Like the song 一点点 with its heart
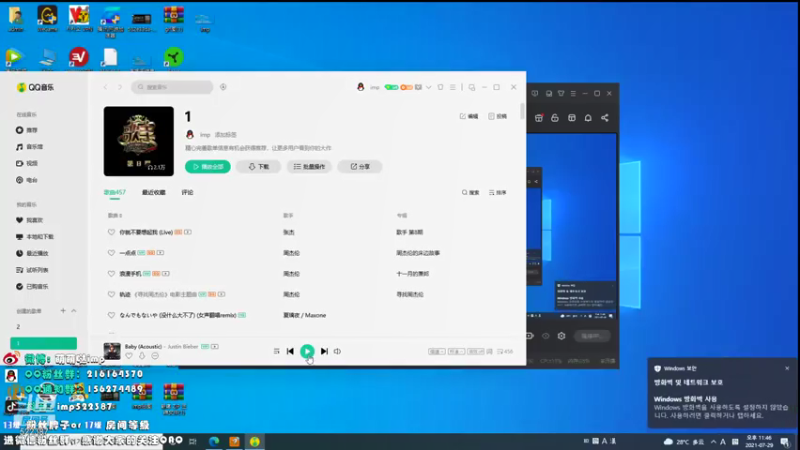This screenshot has width=800, height=450. [111, 253]
